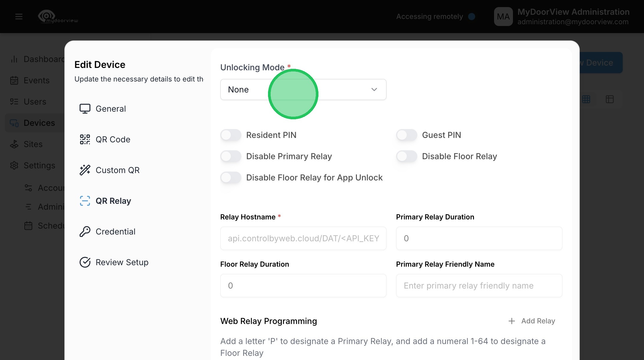This screenshot has height=360, width=644.
Task: Click Primary Relay Friendly Name field
Action: tap(479, 286)
